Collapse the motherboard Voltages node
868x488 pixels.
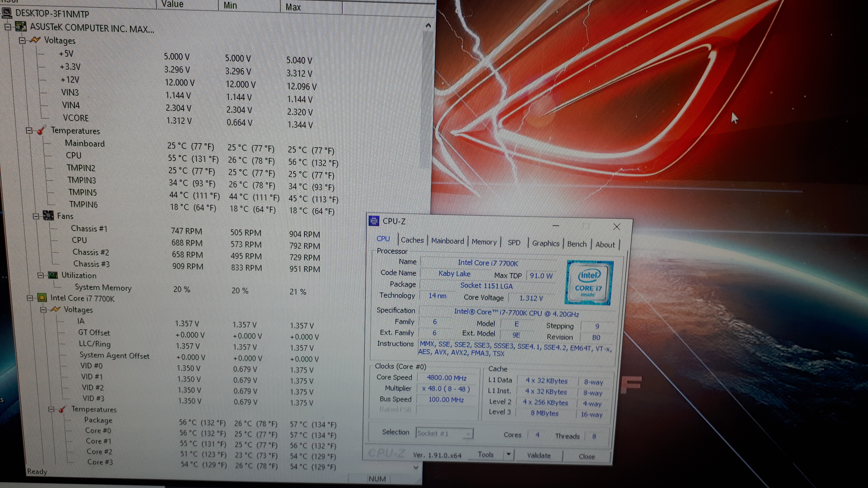tap(22, 40)
